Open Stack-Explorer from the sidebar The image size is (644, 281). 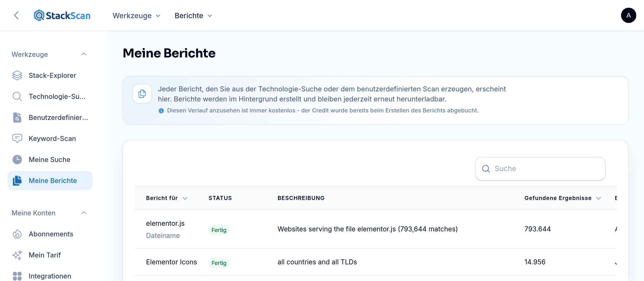pos(50,75)
